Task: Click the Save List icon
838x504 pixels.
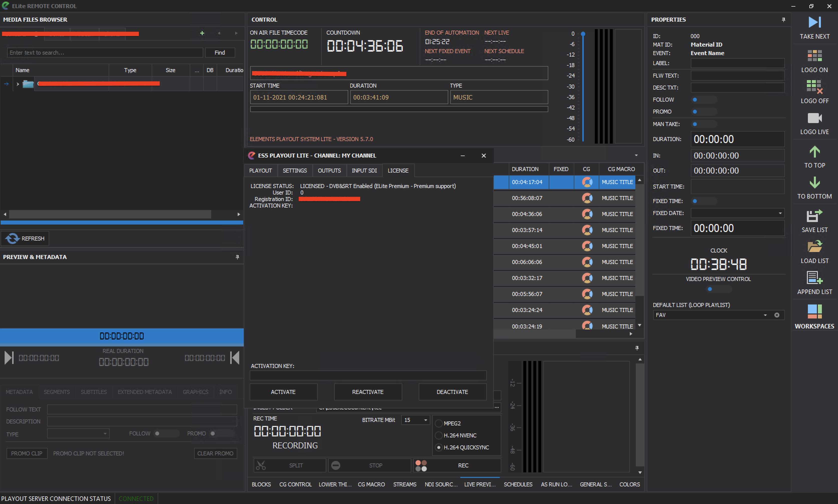Action: [x=814, y=216]
